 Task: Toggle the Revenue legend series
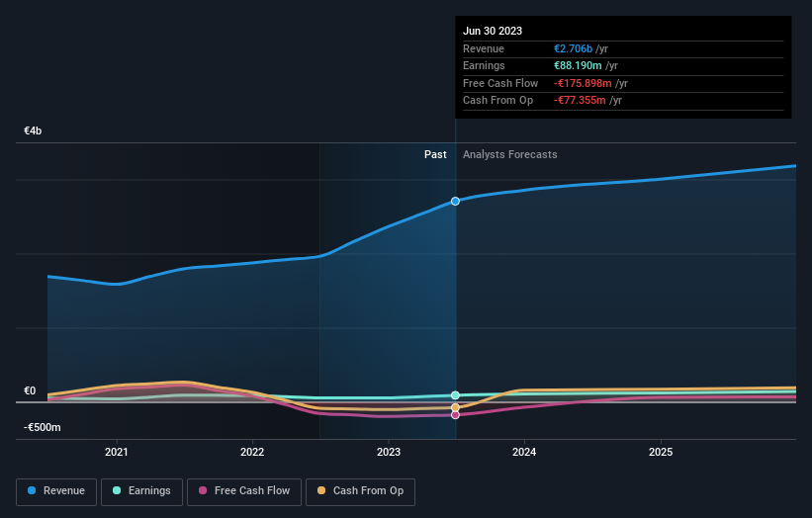tap(56, 491)
